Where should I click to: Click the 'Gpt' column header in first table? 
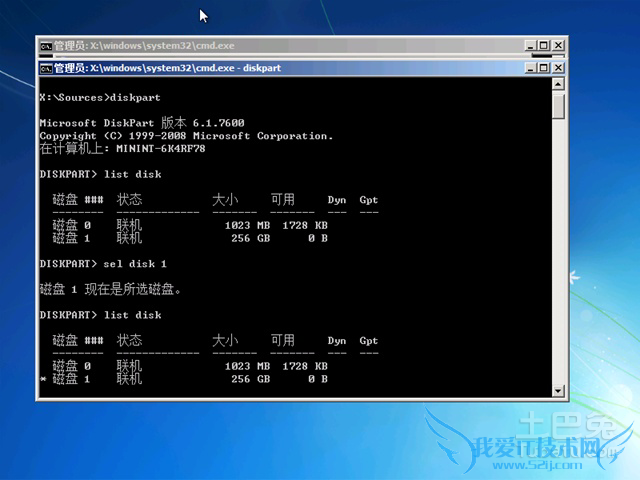(x=369, y=200)
